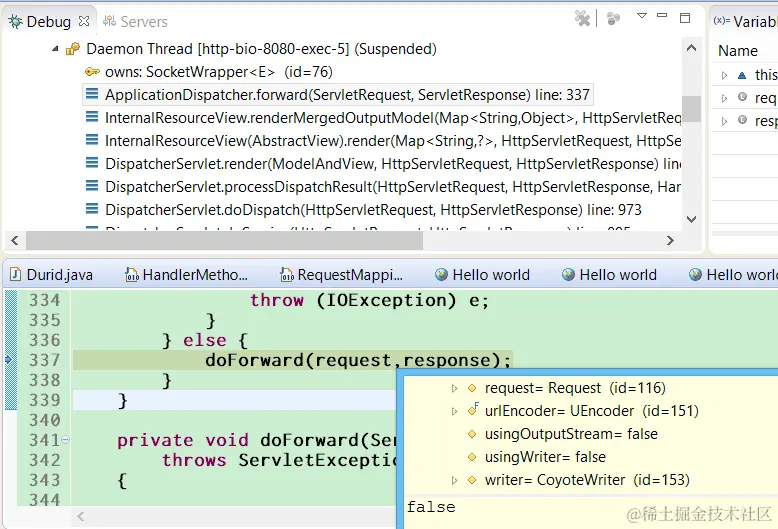Click stack frame icon beside DispatcherServlet.doDispatch
The image size is (778, 529).
[x=92, y=209]
